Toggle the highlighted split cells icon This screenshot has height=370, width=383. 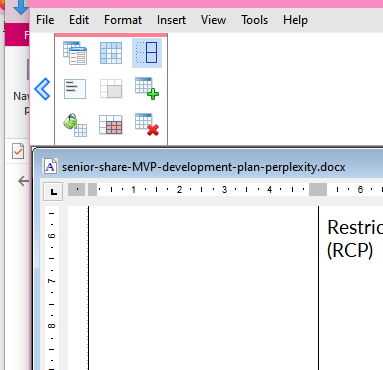click(x=147, y=53)
